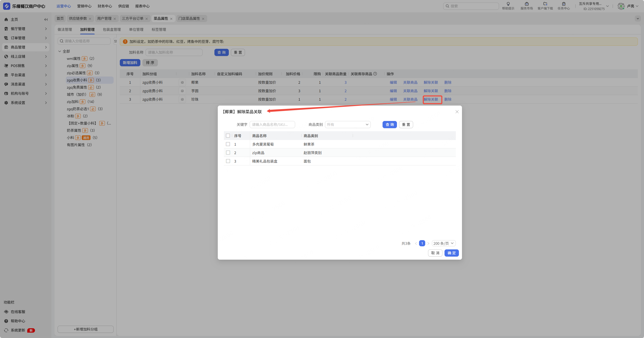
Task: Click the 关键字 search input field
Action: [272, 125]
